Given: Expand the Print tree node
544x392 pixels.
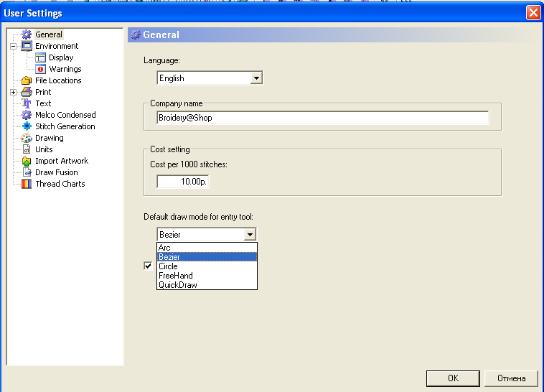Looking at the screenshot, I should pos(13,92).
